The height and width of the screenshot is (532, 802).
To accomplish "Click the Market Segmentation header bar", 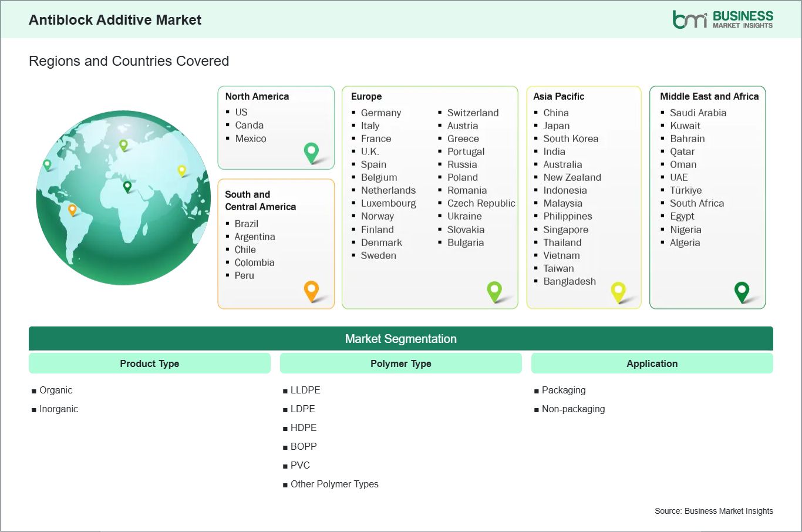I will 401,338.
